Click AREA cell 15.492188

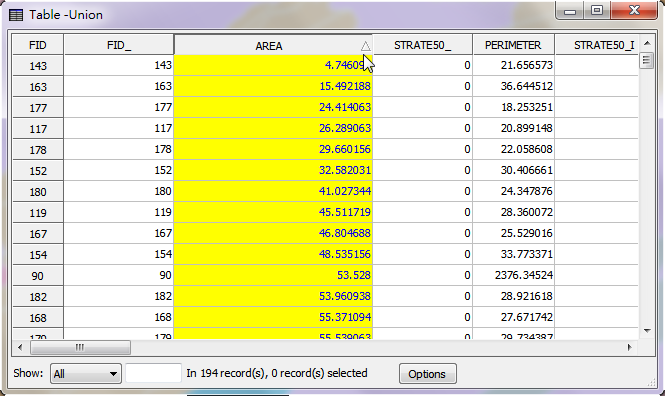click(x=273, y=86)
